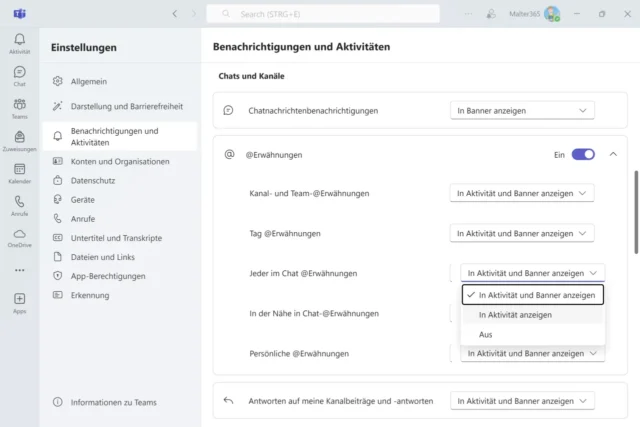Open Zuweisungen from the app rail
Screen dimensions: 640x427
point(19,139)
